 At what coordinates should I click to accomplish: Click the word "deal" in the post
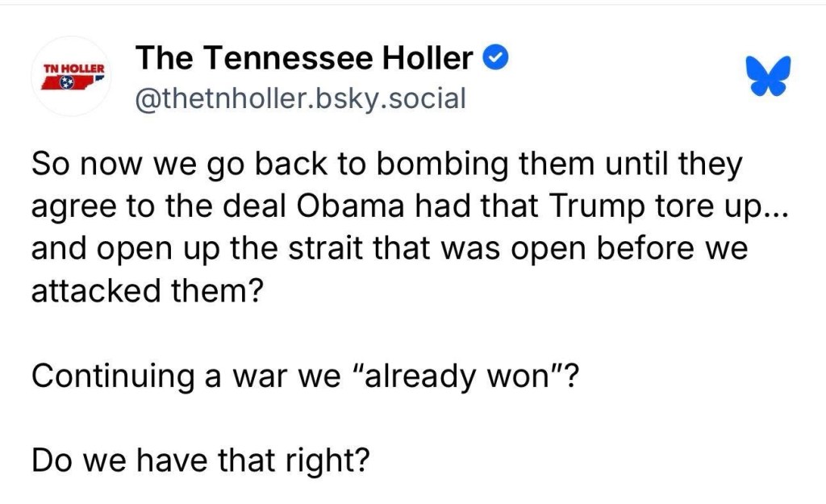click(252, 207)
